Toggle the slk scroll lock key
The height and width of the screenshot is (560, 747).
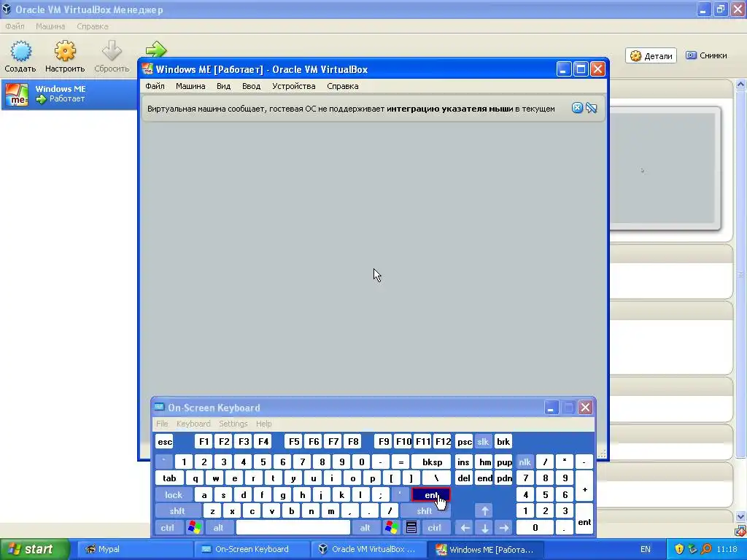click(x=483, y=442)
